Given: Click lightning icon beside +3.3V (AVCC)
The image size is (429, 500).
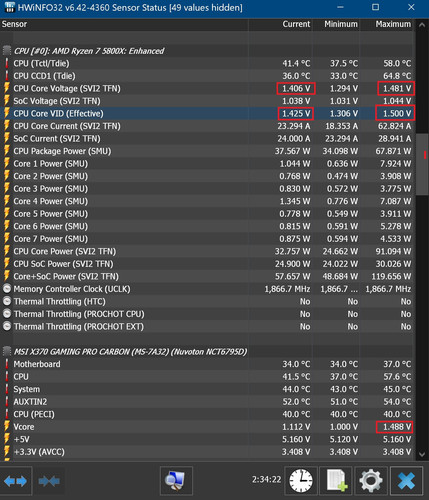Looking at the screenshot, I should click(7, 452).
